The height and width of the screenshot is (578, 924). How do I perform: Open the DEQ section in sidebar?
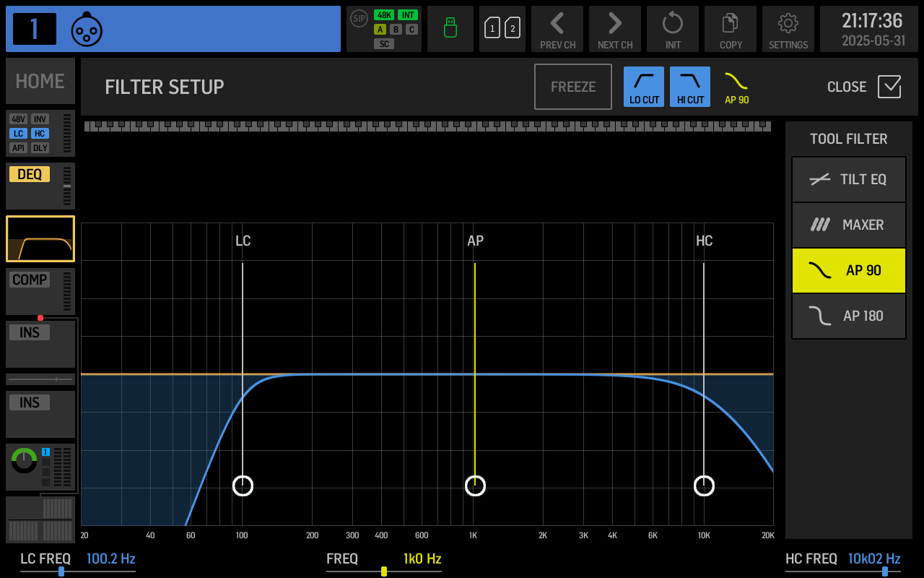tap(40, 186)
